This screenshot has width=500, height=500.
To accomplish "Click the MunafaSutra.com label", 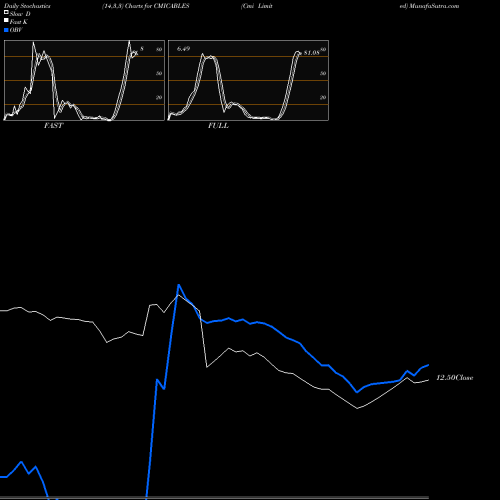I will pyautogui.click(x=434, y=6).
